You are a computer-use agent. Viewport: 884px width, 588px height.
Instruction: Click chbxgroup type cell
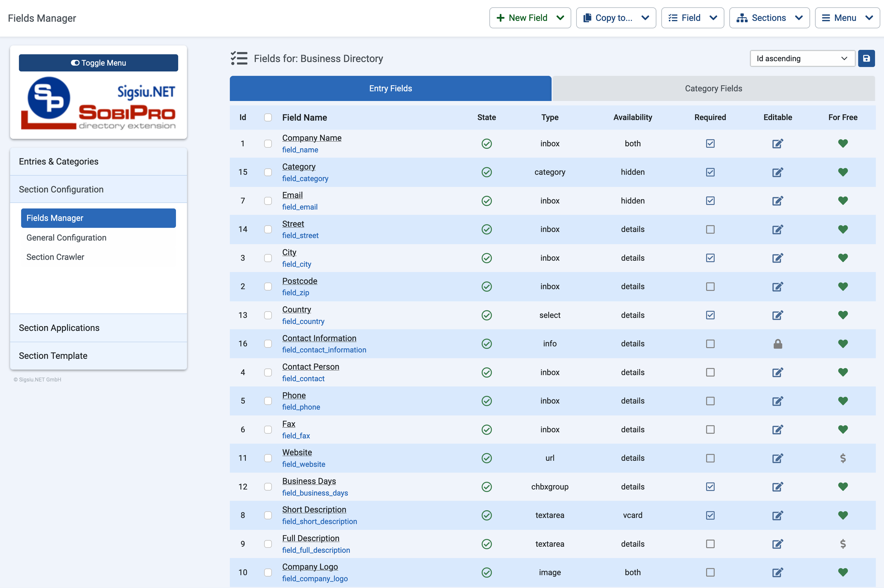[x=550, y=487]
